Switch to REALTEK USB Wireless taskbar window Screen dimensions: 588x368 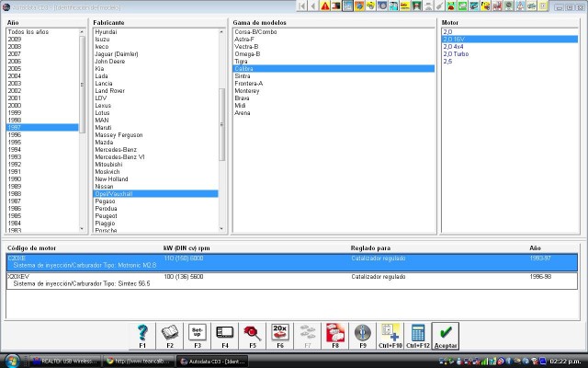tap(65, 362)
